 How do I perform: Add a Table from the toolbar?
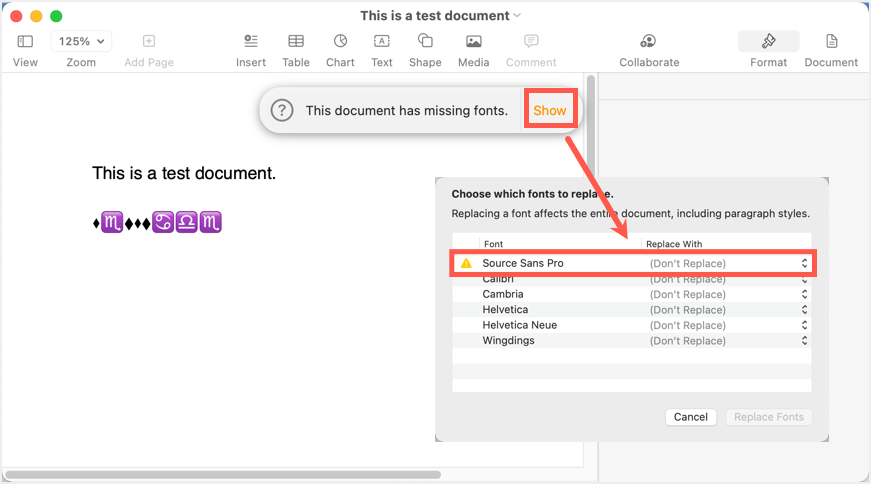[296, 41]
